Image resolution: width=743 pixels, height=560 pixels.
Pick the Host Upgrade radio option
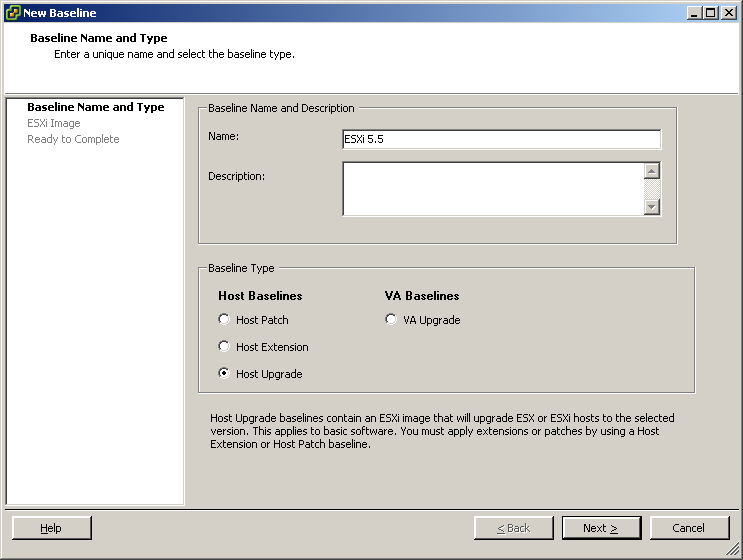(x=224, y=374)
